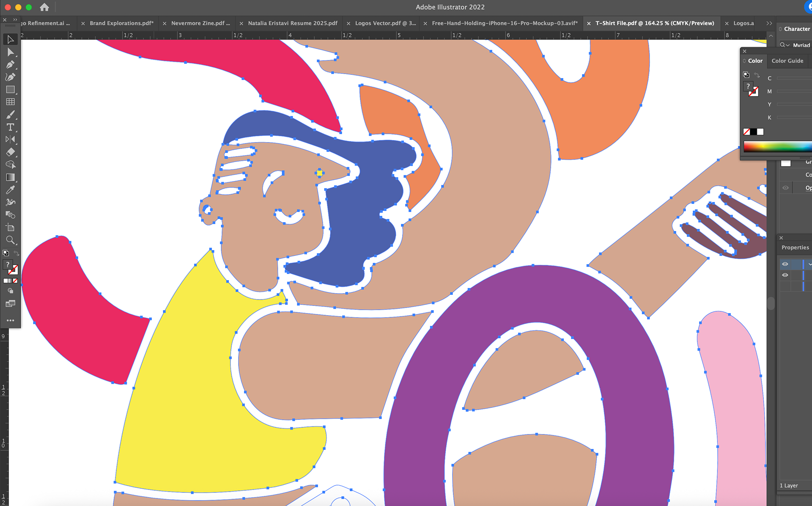This screenshot has height=506, width=812.
Task: Open the Brand Explorations.pdf tab
Action: [x=121, y=23]
